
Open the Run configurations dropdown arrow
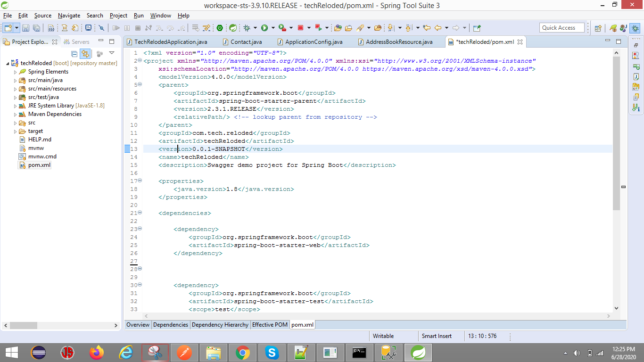click(272, 28)
